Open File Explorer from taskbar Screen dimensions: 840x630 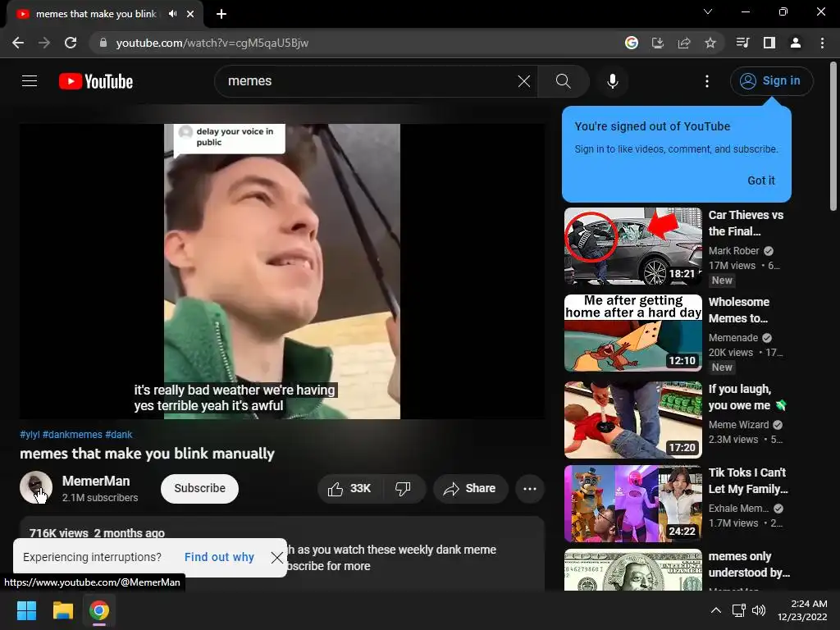click(62, 610)
